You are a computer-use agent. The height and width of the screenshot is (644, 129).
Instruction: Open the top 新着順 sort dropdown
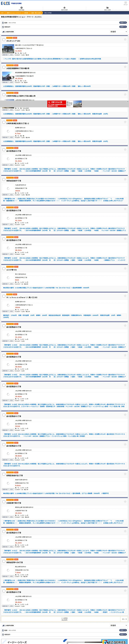[118, 32]
